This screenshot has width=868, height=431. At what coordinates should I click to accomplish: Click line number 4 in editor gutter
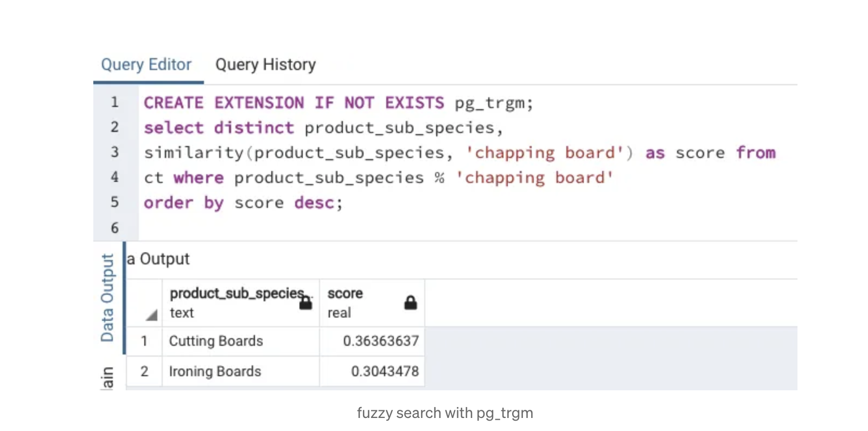114,177
